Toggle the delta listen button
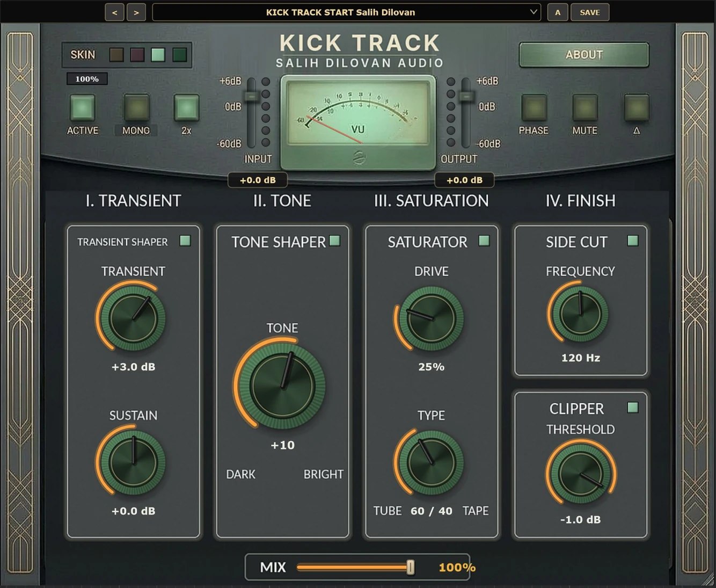Viewport: 716px width, 588px height. [637, 108]
